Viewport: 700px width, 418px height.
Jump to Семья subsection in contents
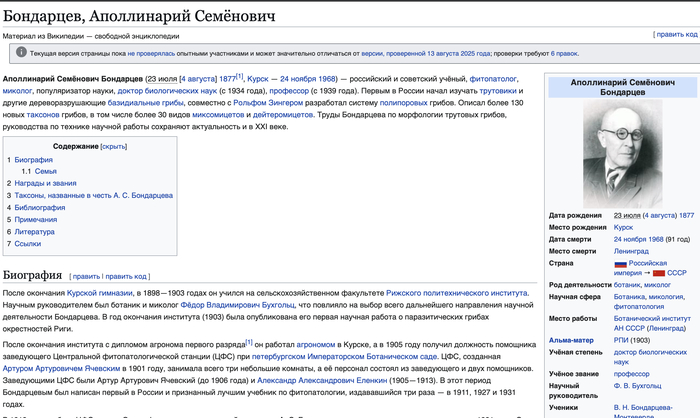[46, 172]
